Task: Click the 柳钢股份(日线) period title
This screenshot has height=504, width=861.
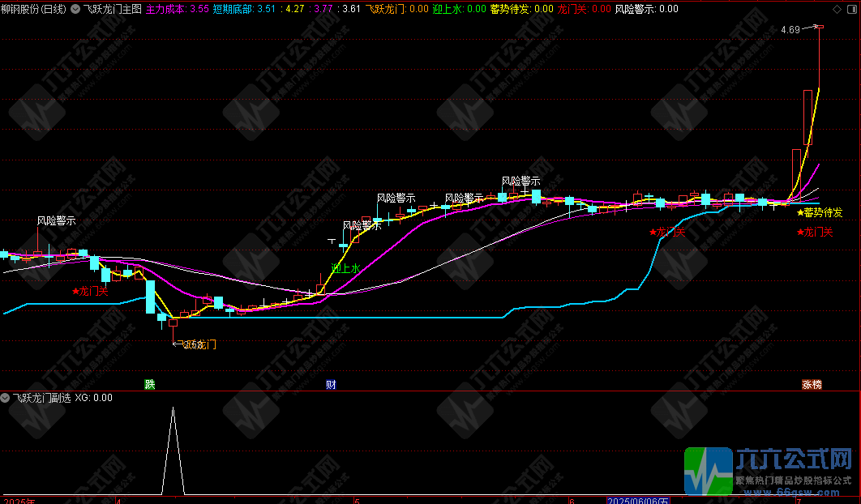Action: [x=33, y=9]
